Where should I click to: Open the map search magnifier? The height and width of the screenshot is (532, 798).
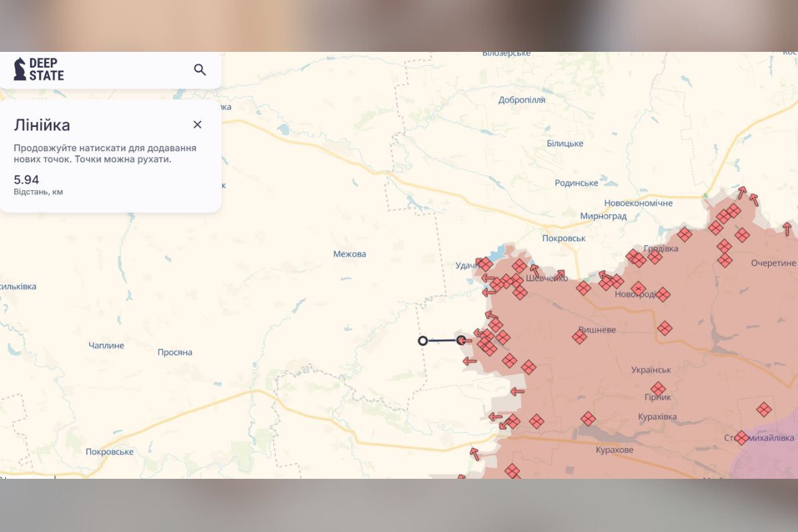pyautogui.click(x=199, y=70)
